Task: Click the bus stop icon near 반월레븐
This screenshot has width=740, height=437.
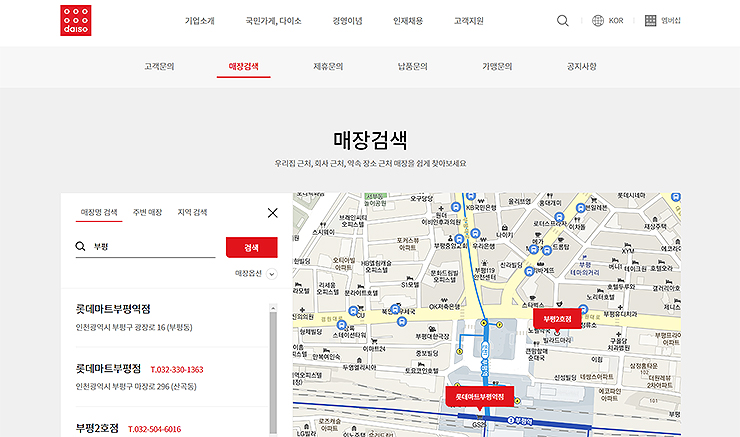Action: pyautogui.click(x=580, y=208)
